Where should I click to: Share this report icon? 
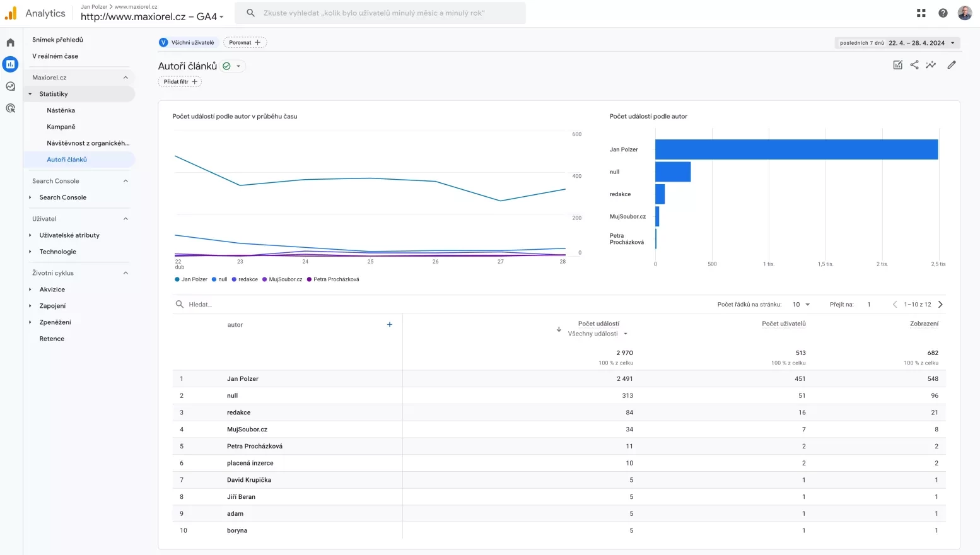point(914,65)
